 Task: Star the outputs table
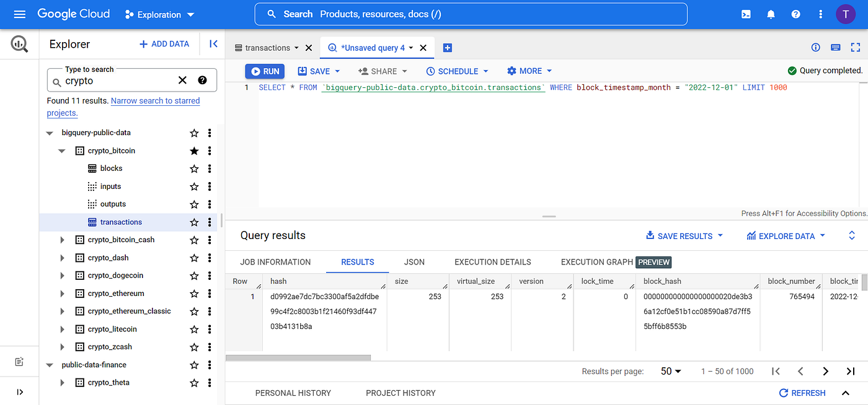(194, 204)
